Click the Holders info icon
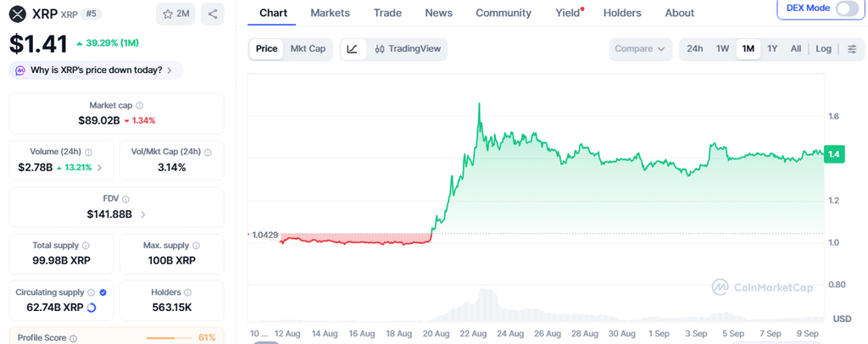This screenshot has width=868, height=344. click(x=187, y=292)
